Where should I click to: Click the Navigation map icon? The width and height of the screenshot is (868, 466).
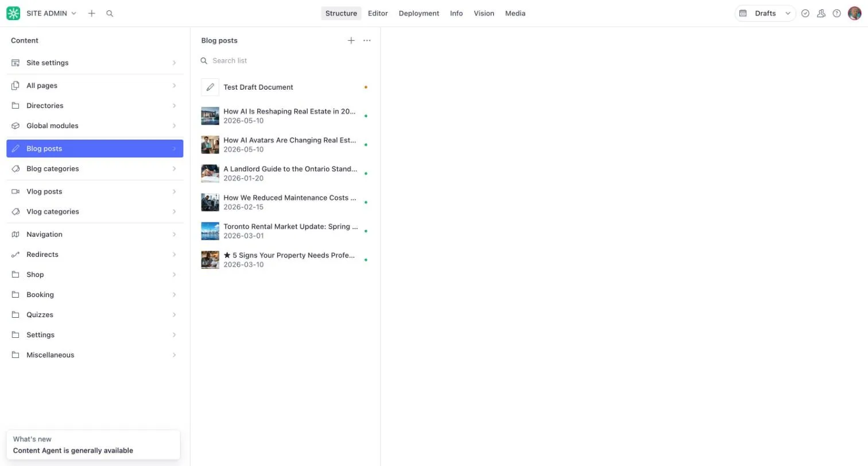pyautogui.click(x=15, y=234)
